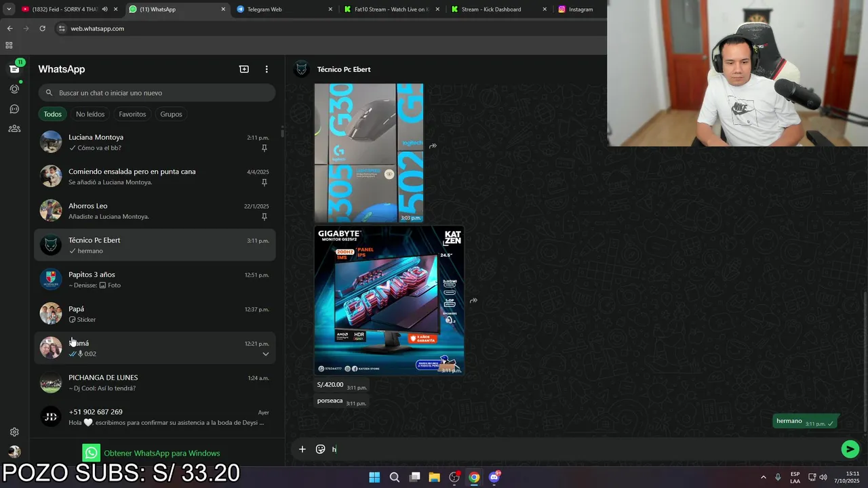This screenshot has height=488, width=868.
Task: Select the Grupos filter
Action: click(171, 114)
